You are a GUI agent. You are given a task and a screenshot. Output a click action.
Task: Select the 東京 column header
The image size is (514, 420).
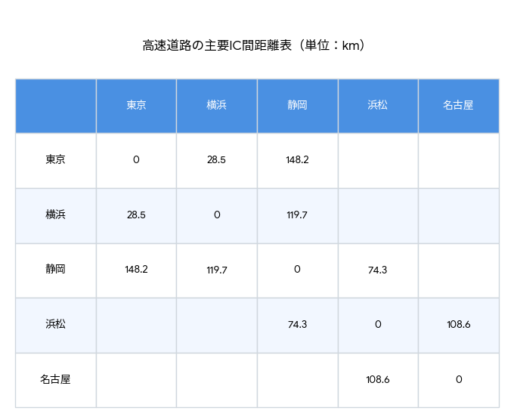click(x=136, y=106)
